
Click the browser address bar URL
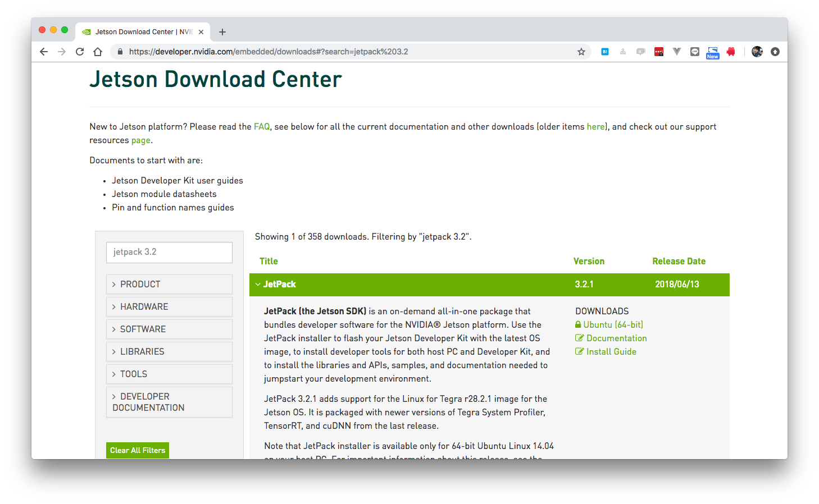[269, 52]
